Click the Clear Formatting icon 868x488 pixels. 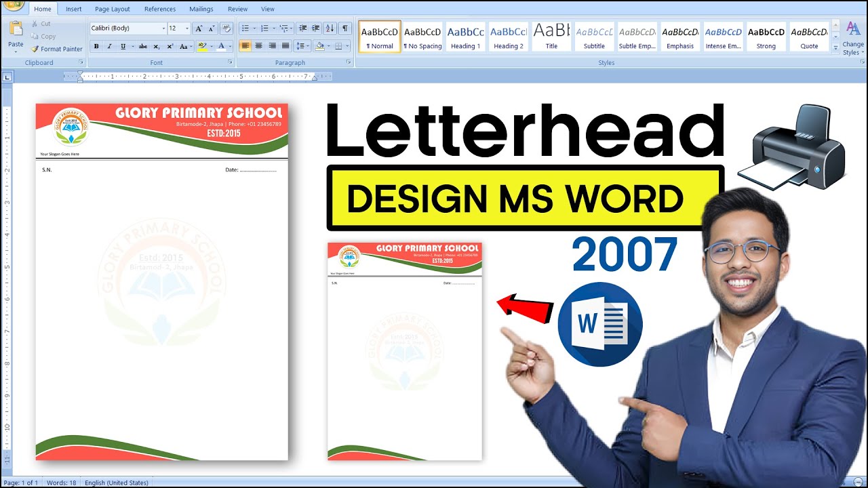click(226, 28)
